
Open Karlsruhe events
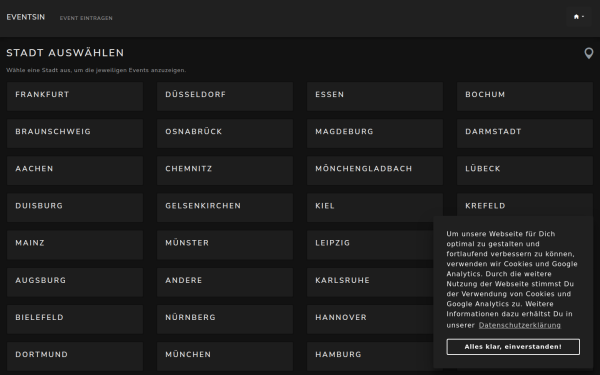click(x=370, y=282)
